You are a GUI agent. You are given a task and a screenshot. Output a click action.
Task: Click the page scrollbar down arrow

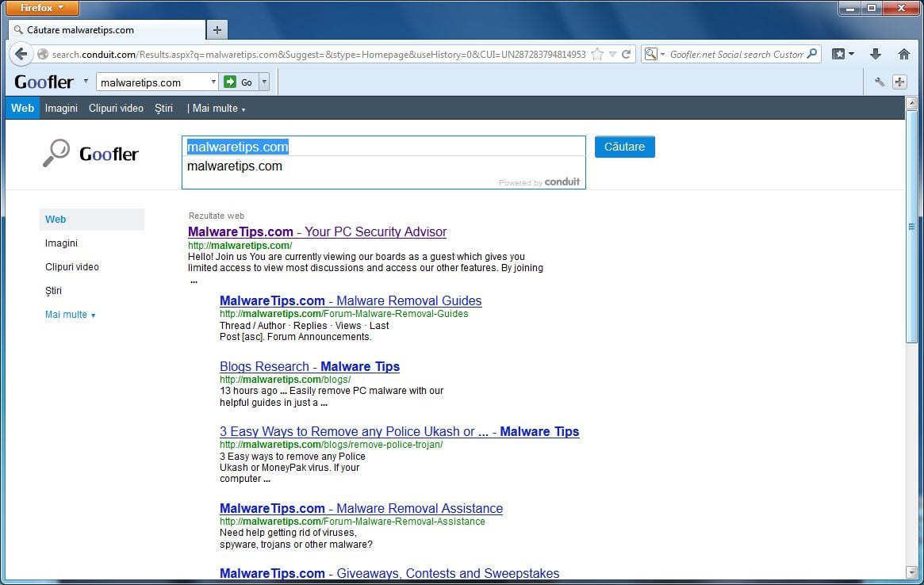point(911,572)
